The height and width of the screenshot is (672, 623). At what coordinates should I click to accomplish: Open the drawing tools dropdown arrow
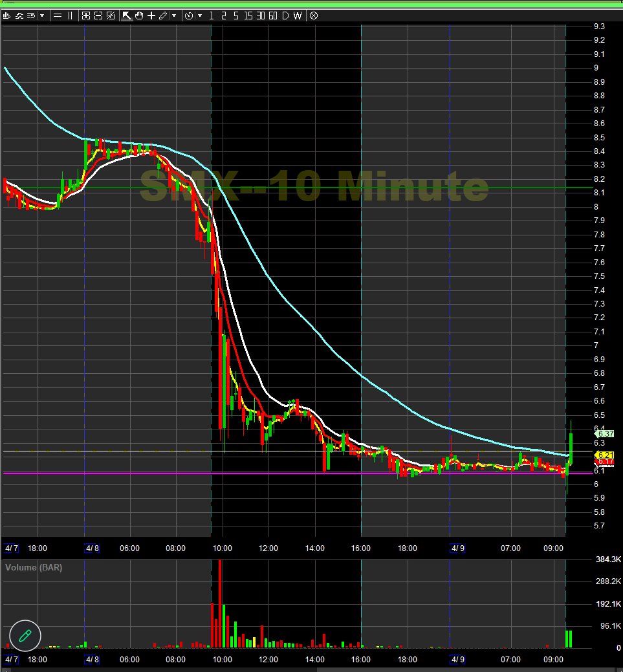pos(173,16)
